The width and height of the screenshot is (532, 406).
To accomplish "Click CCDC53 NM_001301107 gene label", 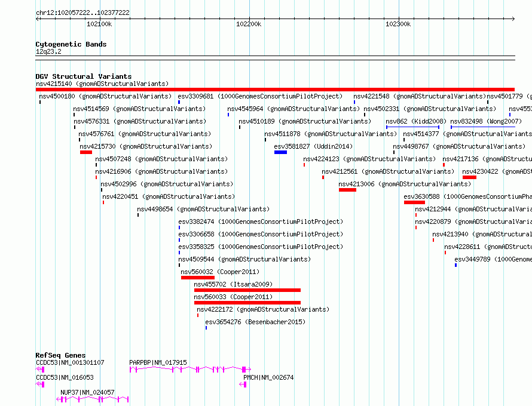I will coord(70,362).
